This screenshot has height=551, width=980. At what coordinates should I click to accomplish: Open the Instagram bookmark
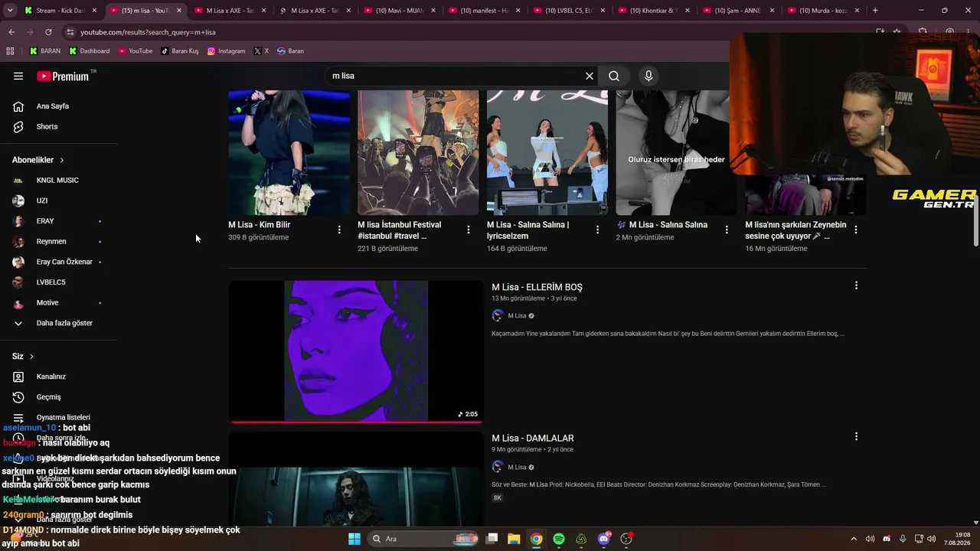pyautogui.click(x=227, y=51)
